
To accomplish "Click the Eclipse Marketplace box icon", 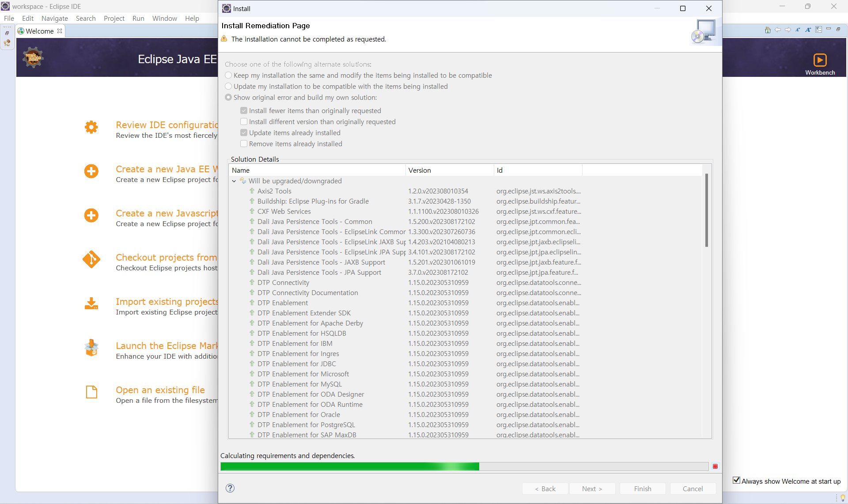I will (x=91, y=348).
